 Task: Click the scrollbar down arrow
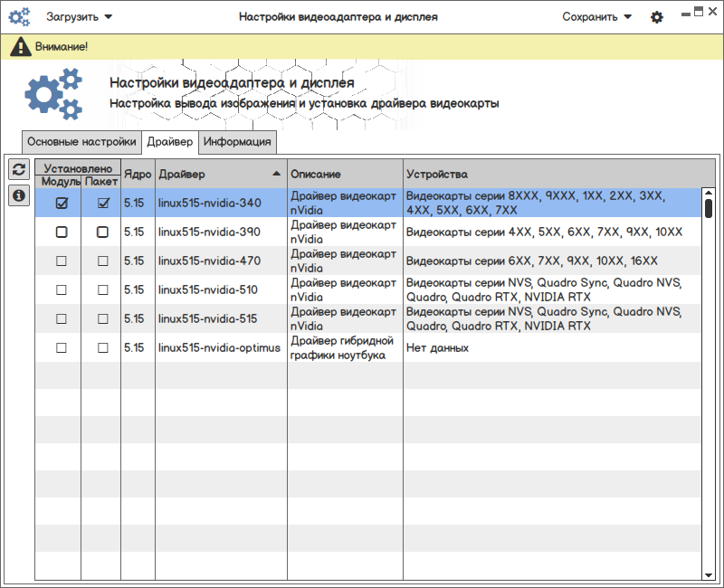pyautogui.click(x=709, y=574)
